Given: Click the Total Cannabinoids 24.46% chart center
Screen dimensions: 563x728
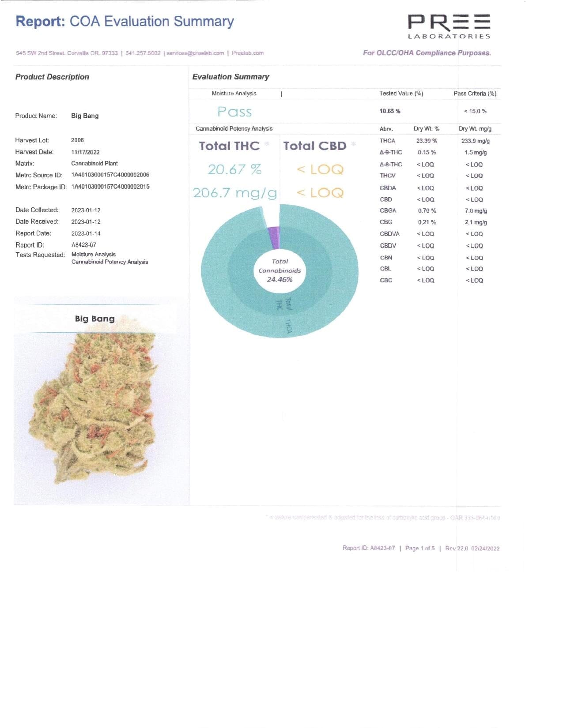Looking at the screenshot, I should [x=280, y=271].
